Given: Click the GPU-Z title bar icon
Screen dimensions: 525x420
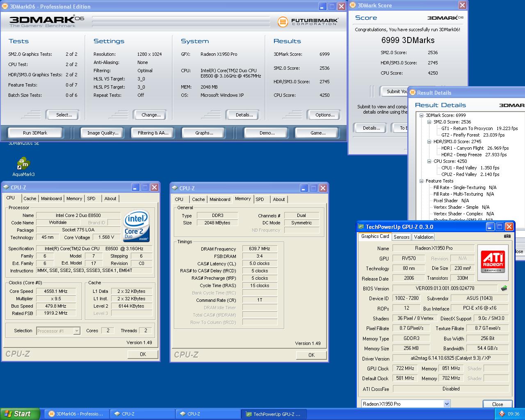Looking at the screenshot, I should tap(361, 226).
